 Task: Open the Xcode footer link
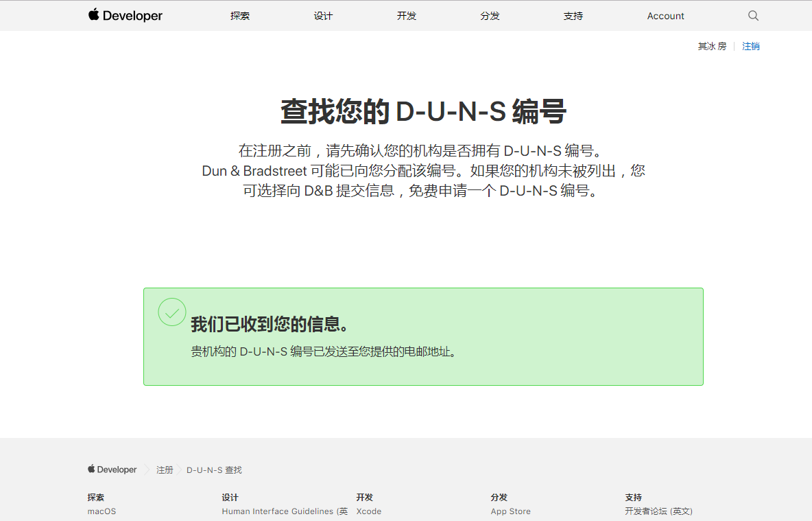point(368,511)
